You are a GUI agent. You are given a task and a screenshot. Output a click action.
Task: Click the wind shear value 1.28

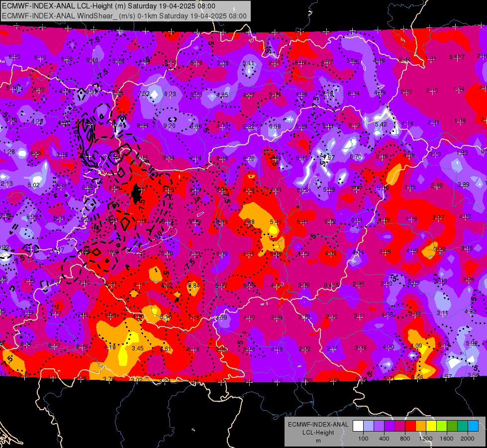[9, 152]
